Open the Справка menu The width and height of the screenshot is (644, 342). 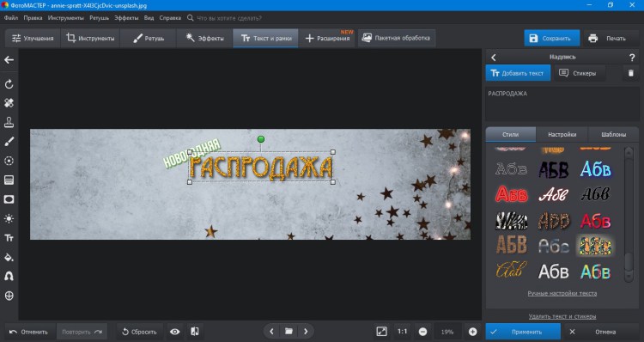click(170, 18)
